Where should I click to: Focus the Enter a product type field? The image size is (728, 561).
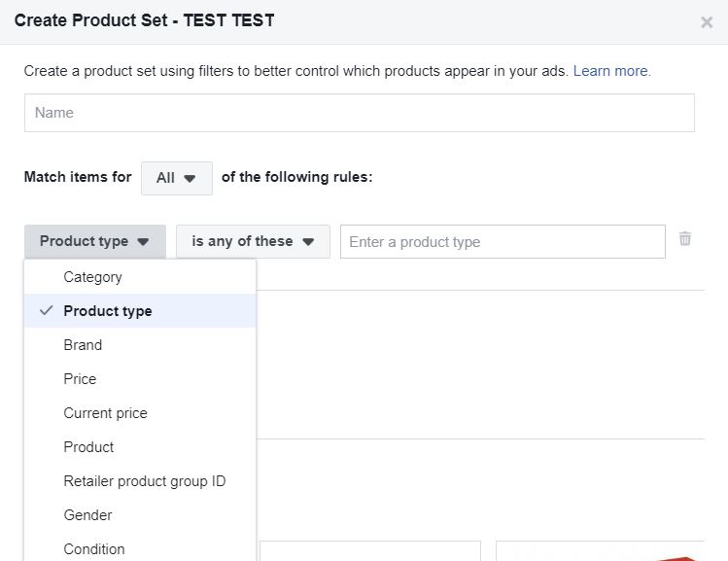(502, 242)
